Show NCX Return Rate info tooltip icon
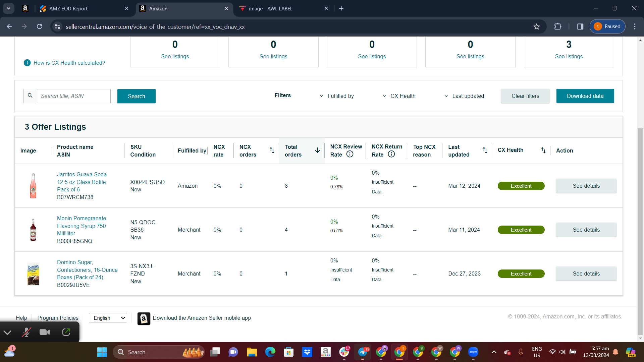Image resolution: width=644 pixels, height=362 pixels. point(391,154)
